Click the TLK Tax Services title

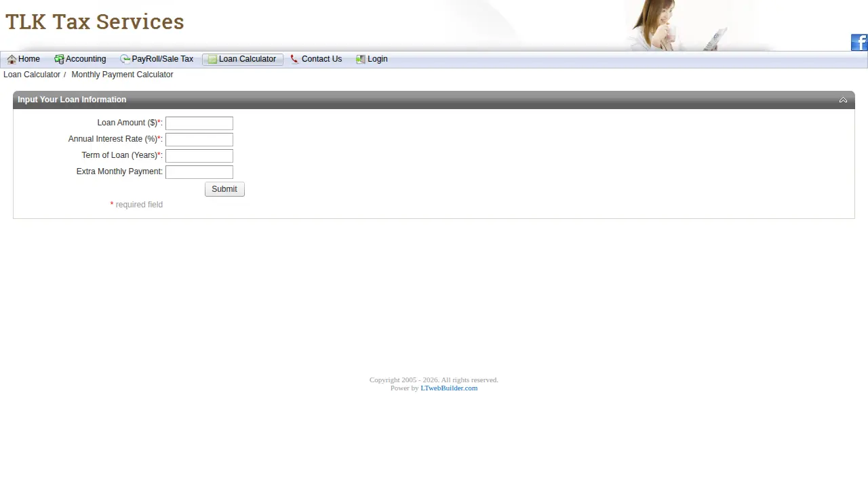(95, 22)
